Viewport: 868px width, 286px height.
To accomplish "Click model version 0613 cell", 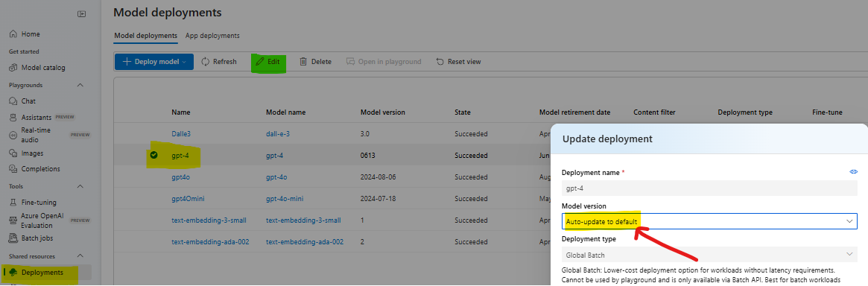I will (x=368, y=156).
